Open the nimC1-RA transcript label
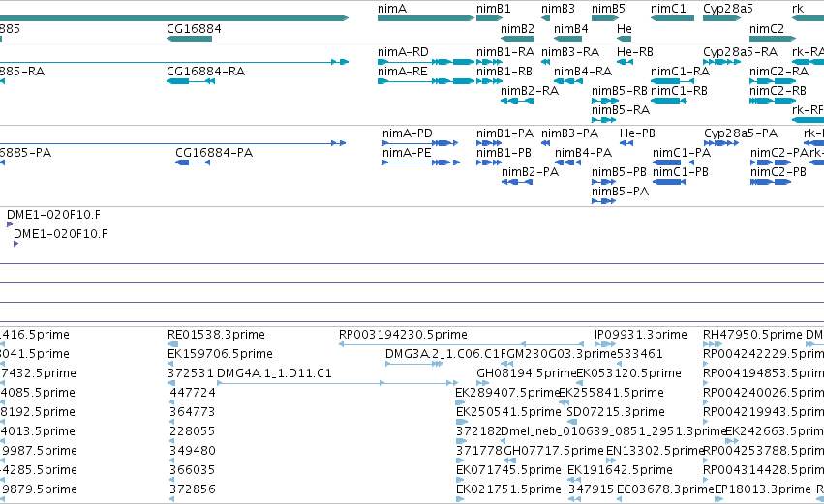Image resolution: width=824 pixels, height=504 pixels. (x=680, y=72)
